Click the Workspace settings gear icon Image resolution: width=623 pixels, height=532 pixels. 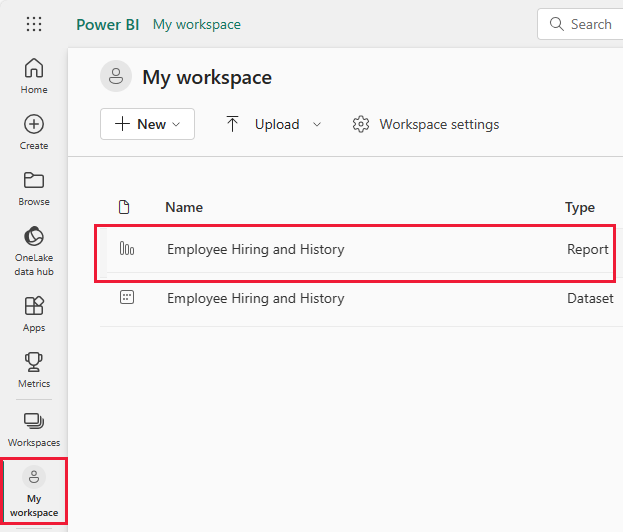point(361,124)
